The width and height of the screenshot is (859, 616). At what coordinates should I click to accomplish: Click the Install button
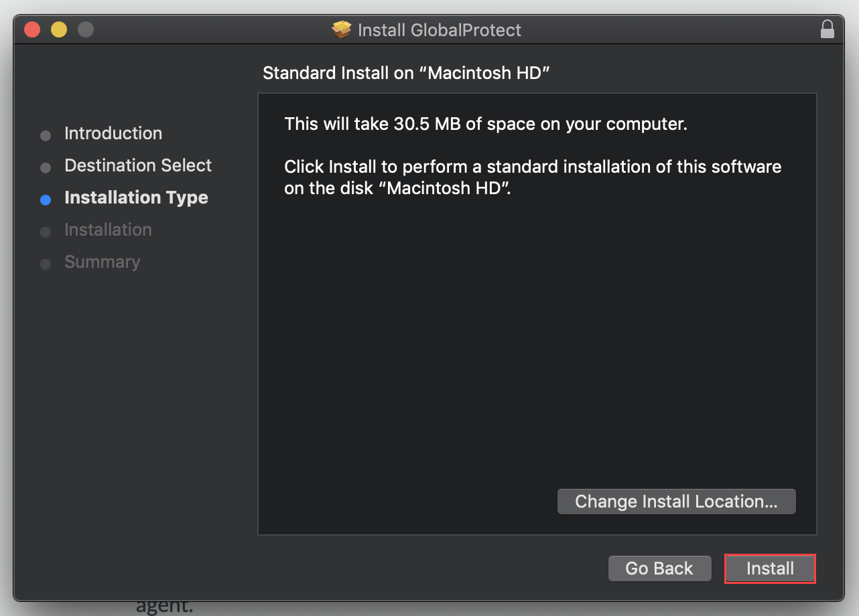pyautogui.click(x=770, y=568)
